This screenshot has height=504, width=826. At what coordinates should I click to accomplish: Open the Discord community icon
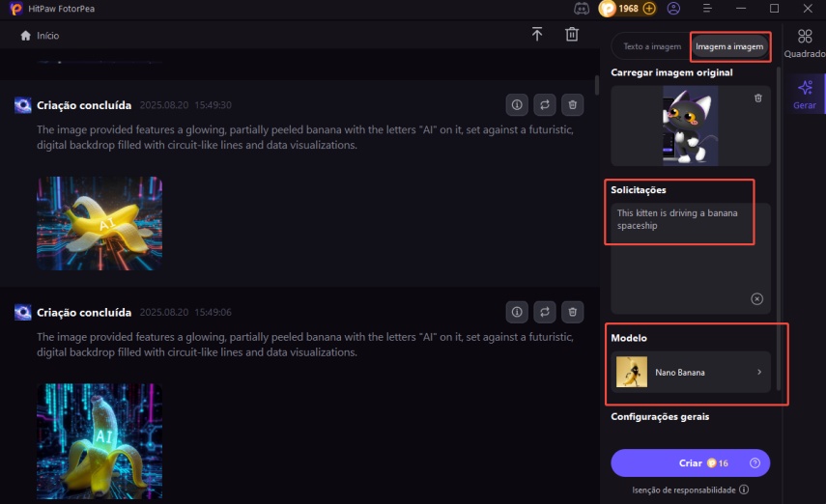(582, 9)
